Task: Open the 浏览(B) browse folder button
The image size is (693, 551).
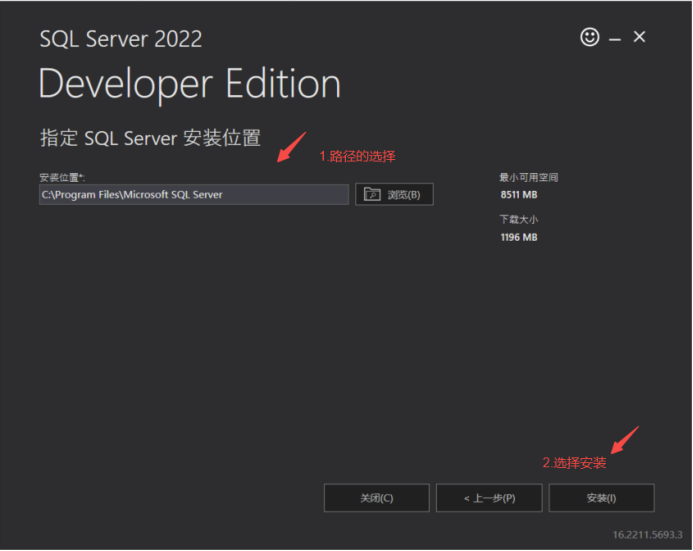Action: [x=394, y=194]
